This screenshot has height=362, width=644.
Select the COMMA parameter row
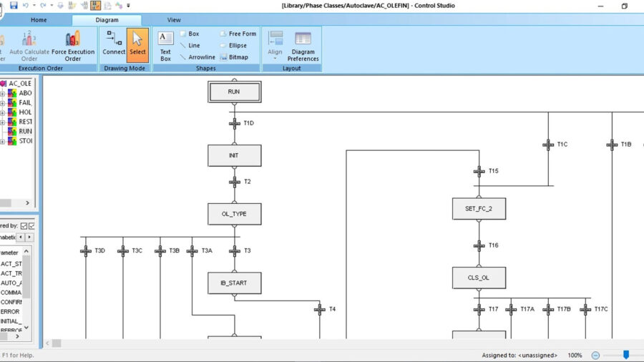(x=11, y=293)
